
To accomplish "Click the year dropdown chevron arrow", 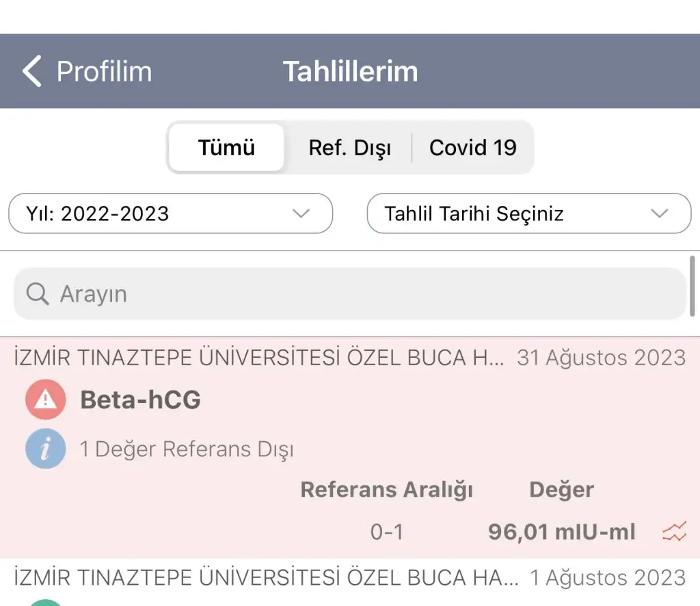I will pyautogui.click(x=301, y=213).
